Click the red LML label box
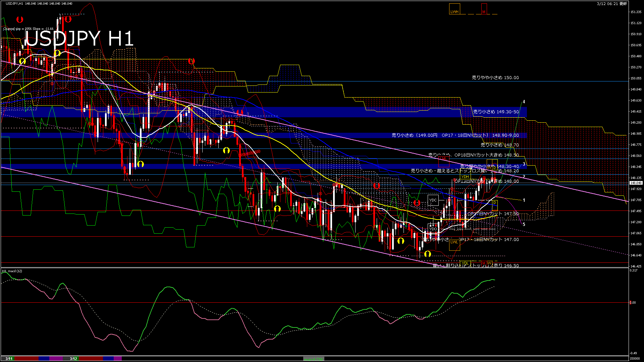Screen dimensions: 644x362 click(x=444, y=162)
